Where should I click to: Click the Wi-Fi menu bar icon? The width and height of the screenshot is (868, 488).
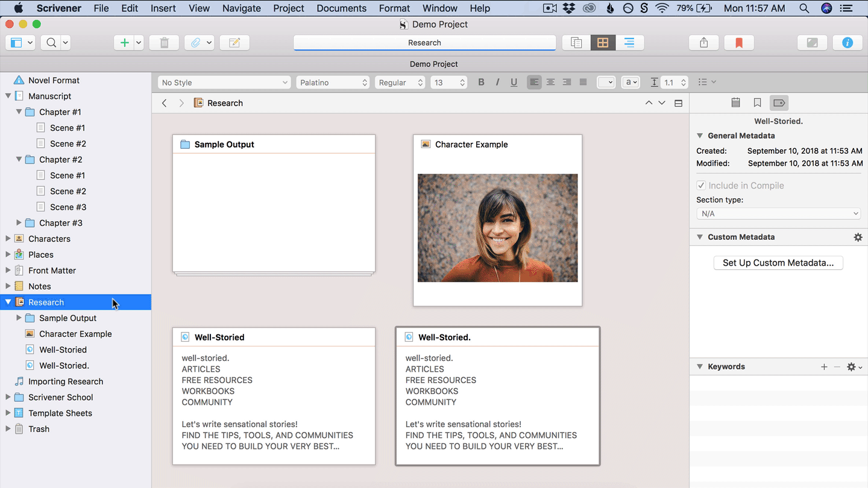click(662, 8)
